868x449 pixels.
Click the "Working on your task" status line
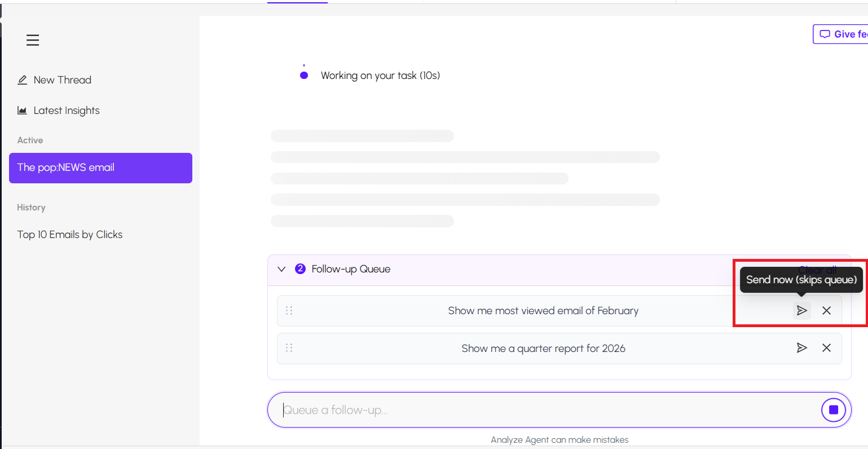(x=380, y=76)
